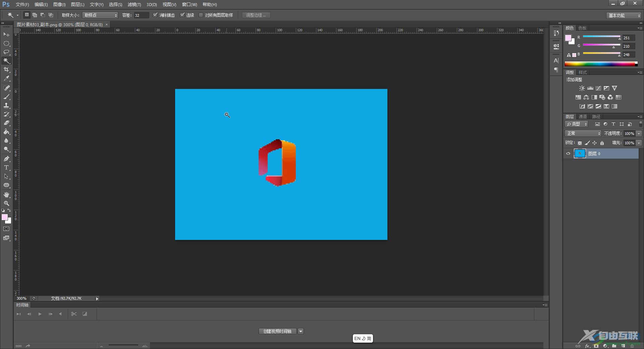Add a Threshold adjustment
This screenshot has width=644, height=349.
(x=598, y=106)
